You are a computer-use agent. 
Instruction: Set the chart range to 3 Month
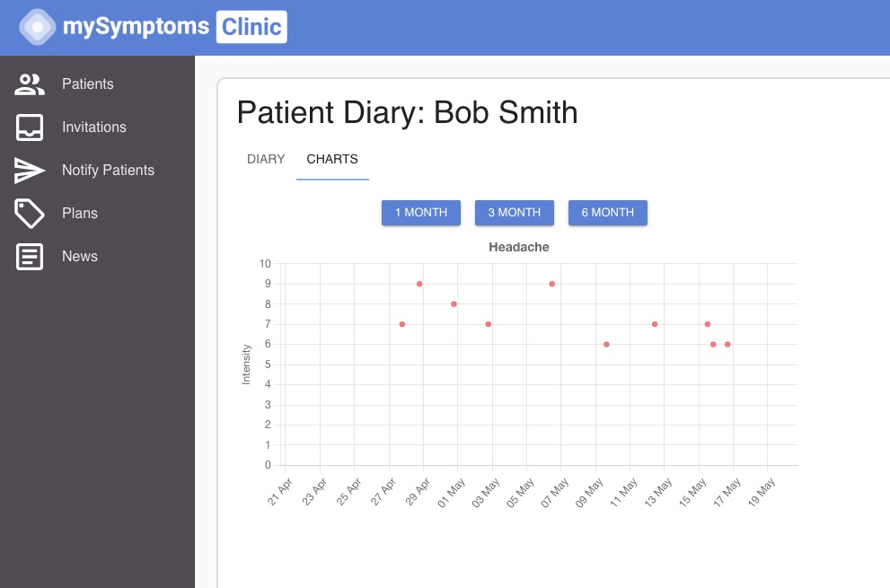coord(515,213)
